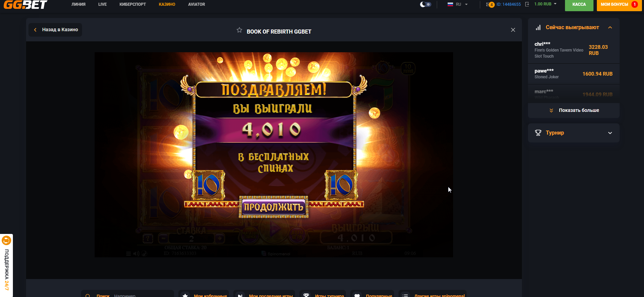Go back with Назад в Казино

[55, 30]
